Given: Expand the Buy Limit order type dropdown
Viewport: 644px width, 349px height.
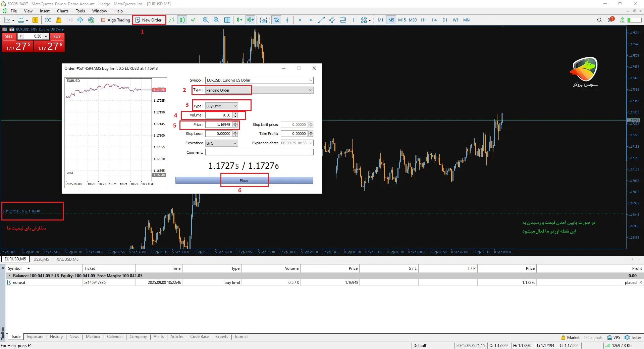Looking at the screenshot, I should click(x=235, y=106).
